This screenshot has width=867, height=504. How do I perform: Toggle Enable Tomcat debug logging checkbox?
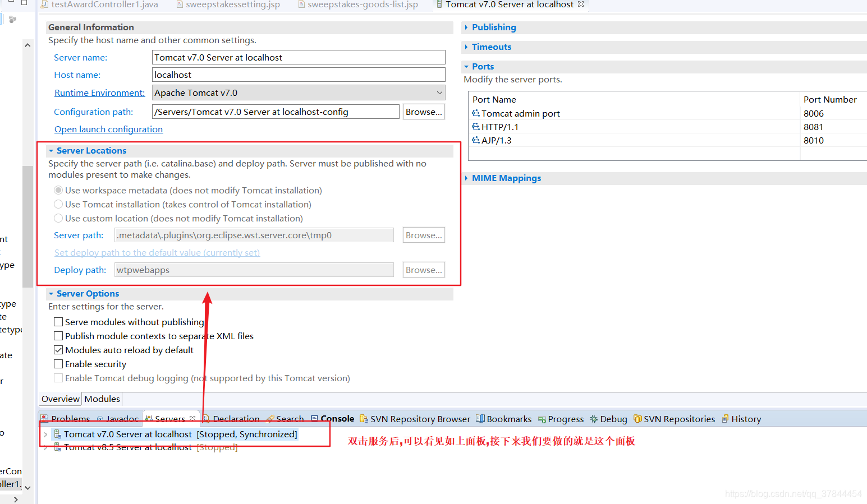click(58, 378)
